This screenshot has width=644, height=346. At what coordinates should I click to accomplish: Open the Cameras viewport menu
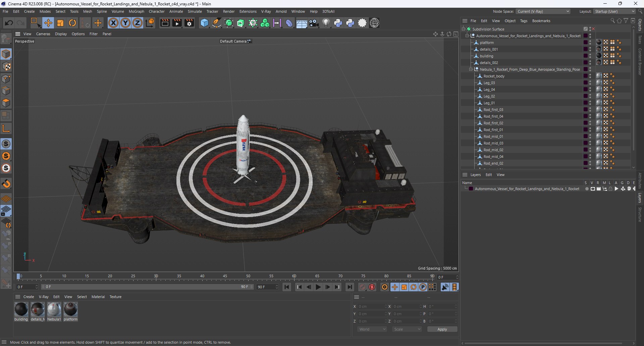coord(43,34)
